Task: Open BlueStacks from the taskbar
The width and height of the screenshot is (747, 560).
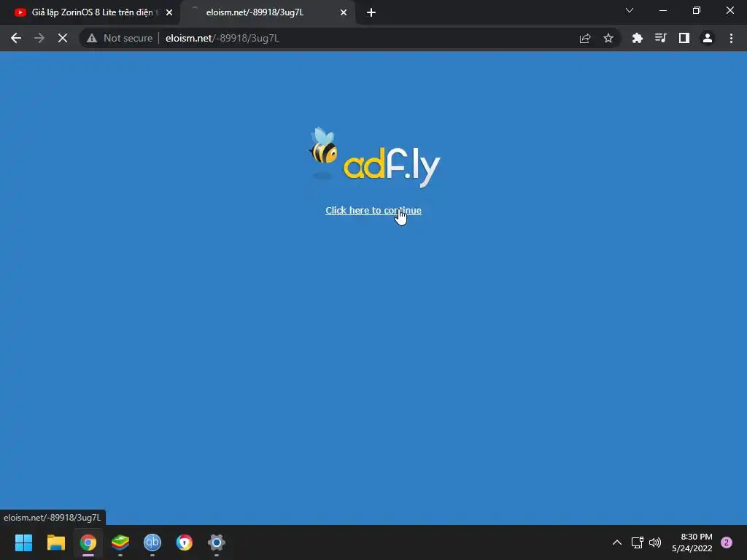Action: coord(120,542)
